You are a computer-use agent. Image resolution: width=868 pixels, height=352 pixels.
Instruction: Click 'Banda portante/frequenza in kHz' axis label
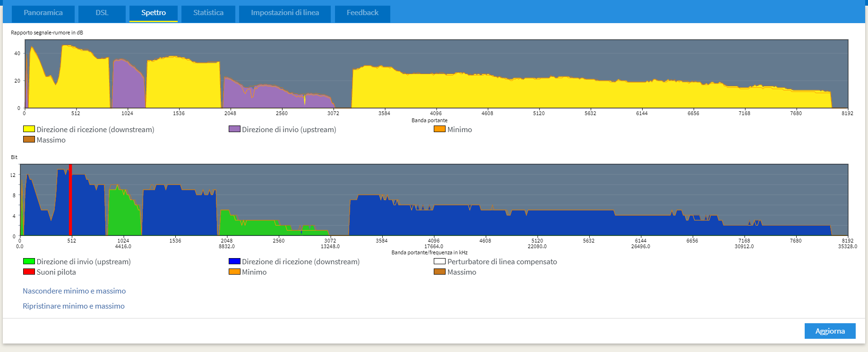click(x=429, y=252)
